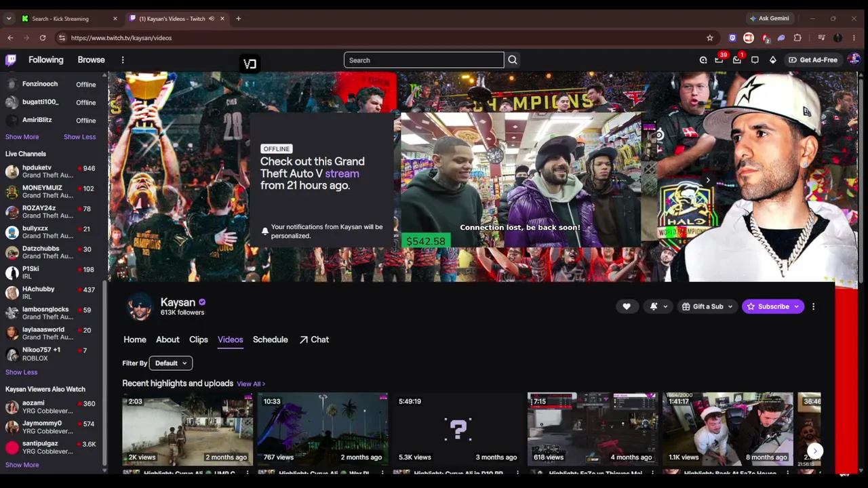Open the 2:03 highlight video thumbnail
The width and height of the screenshot is (868, 488).
coord(187,429)
